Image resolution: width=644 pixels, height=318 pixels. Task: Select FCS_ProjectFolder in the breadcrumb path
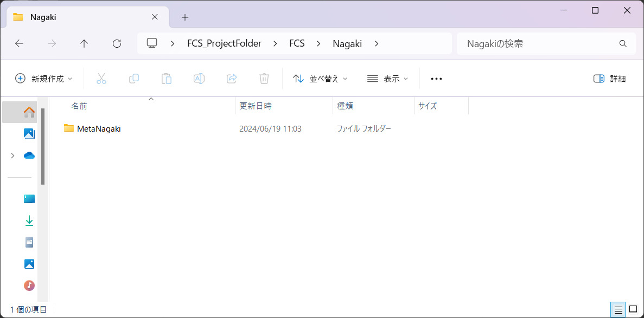[224, 44]
